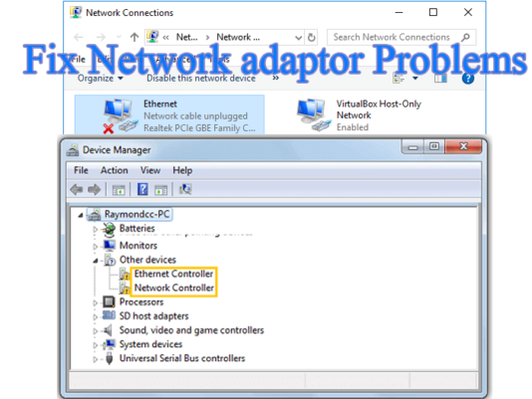Image resolution: width=532 pixels, height=399 pixels.
Task: Click Realtek PCIe GBE Family adapter text
Action: (199, 128)
